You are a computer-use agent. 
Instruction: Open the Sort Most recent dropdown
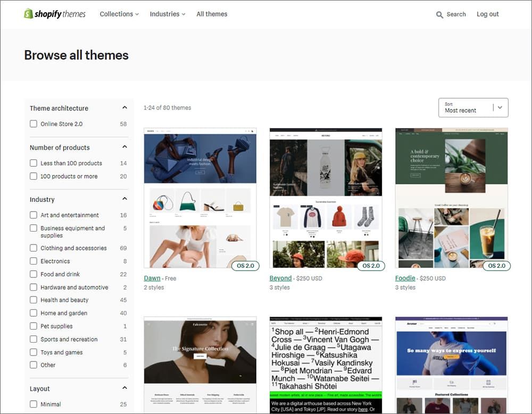click(473, 107)
